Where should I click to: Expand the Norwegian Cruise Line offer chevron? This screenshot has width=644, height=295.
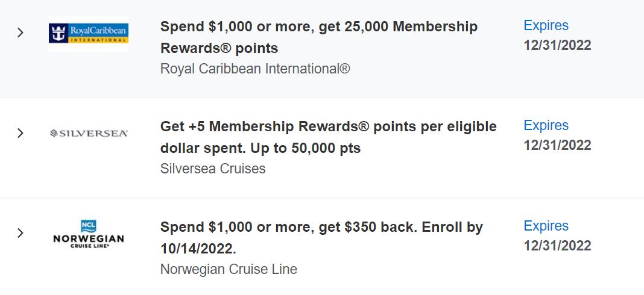pyautogui.click(x=21, y=233)
